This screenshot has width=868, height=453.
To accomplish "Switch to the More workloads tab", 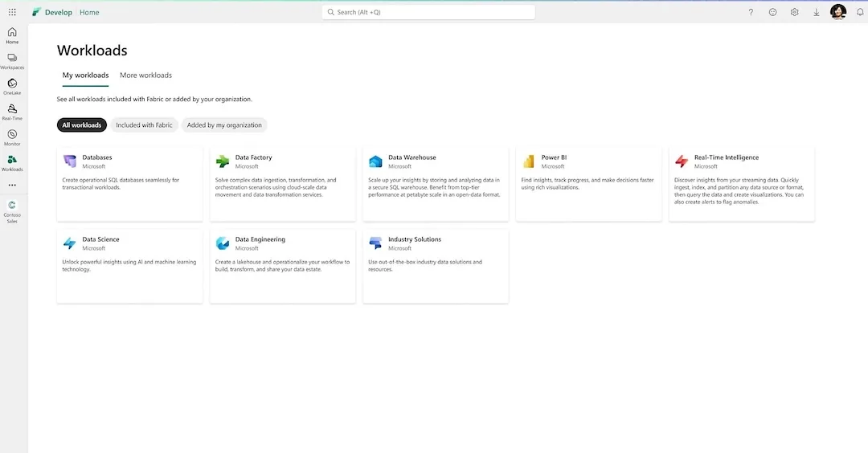I will 145,75.
